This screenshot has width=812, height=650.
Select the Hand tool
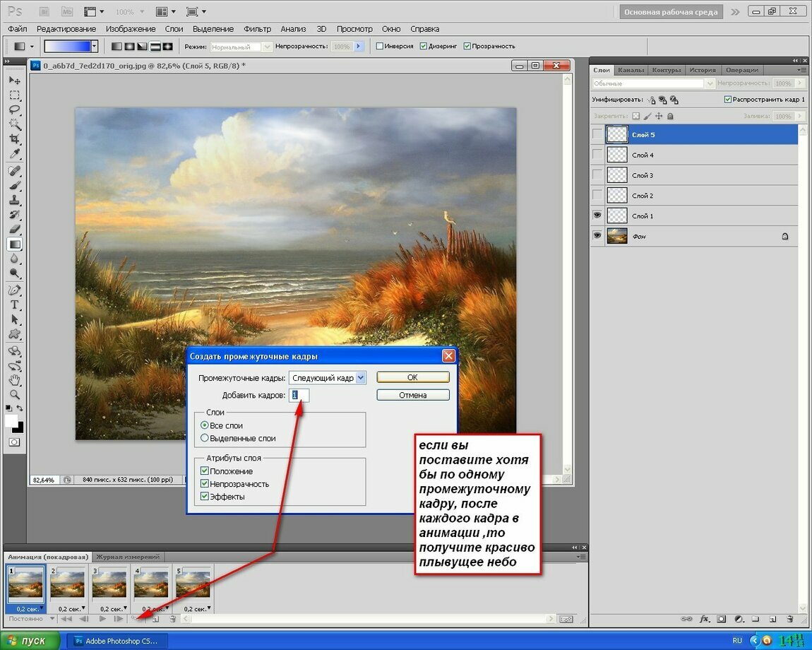tap(15, 380)
